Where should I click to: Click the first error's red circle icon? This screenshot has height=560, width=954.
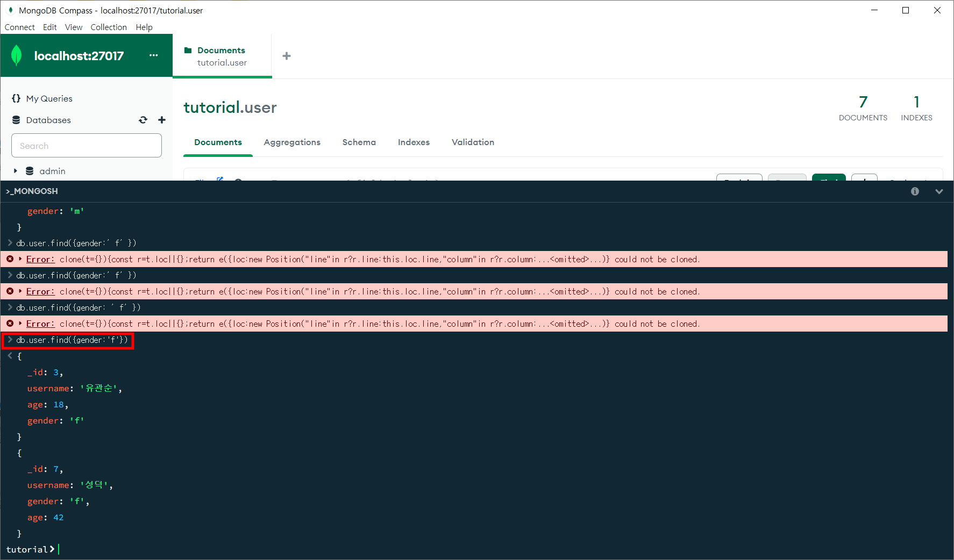[10, 259]
